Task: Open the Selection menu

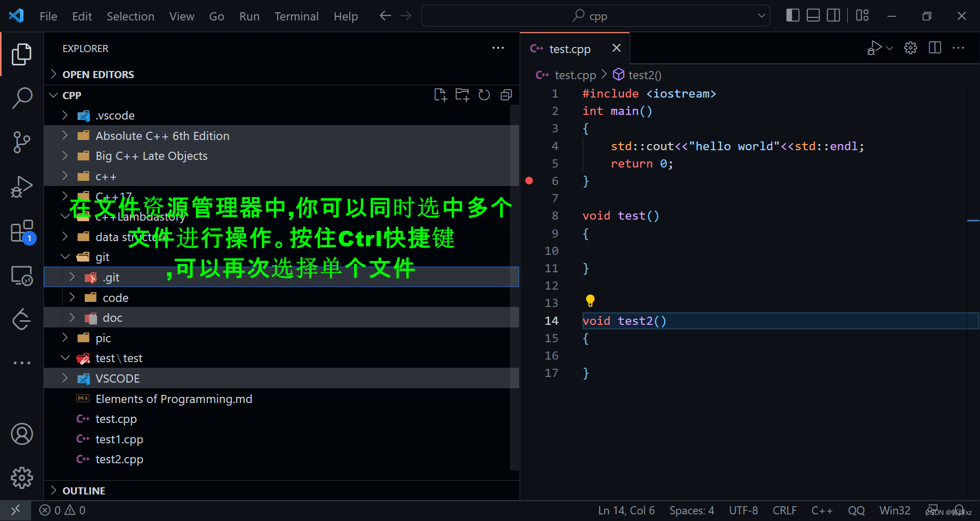Action: point(130,16)
